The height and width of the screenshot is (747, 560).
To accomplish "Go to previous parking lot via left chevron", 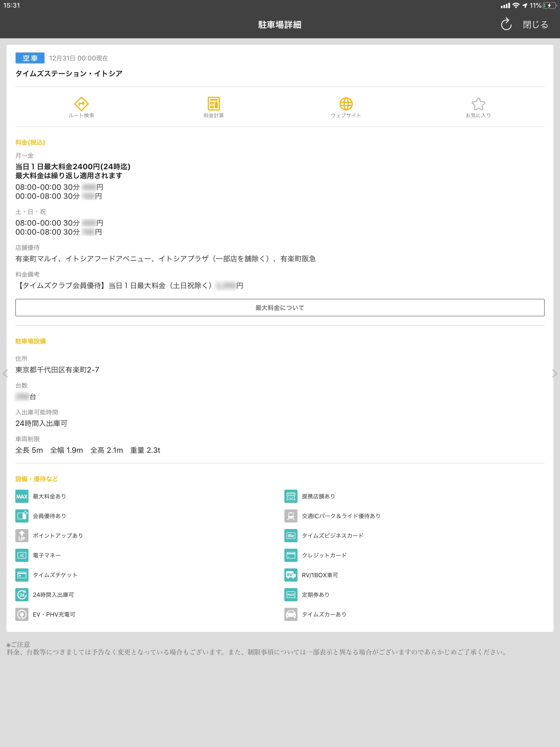I will tap(5, 373).
